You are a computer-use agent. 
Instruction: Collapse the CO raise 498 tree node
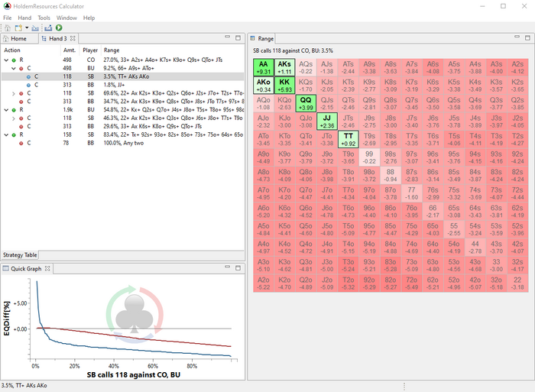[x=6, y=60]
